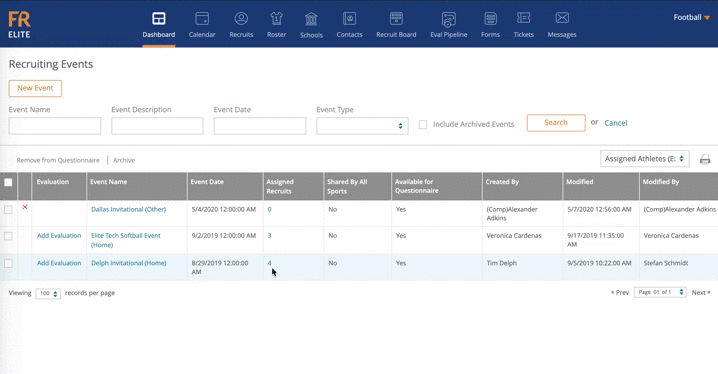This screenshot has height=374, width=718.
Task: Go to Prev page
Action: click(620, 293)
